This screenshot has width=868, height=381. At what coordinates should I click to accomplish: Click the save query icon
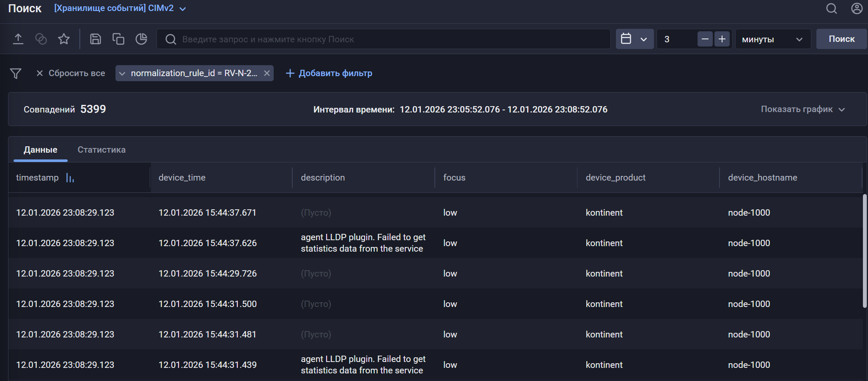[96, 38]
